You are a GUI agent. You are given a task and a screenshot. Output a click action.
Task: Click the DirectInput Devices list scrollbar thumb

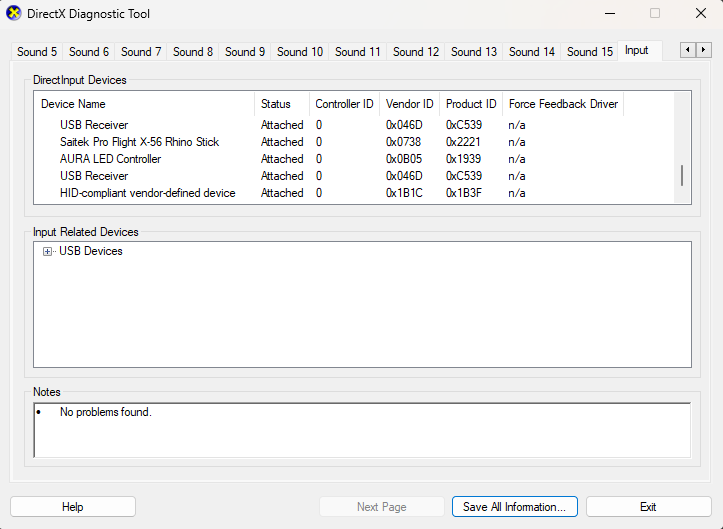pyautogui.click(x=682, y=176)
